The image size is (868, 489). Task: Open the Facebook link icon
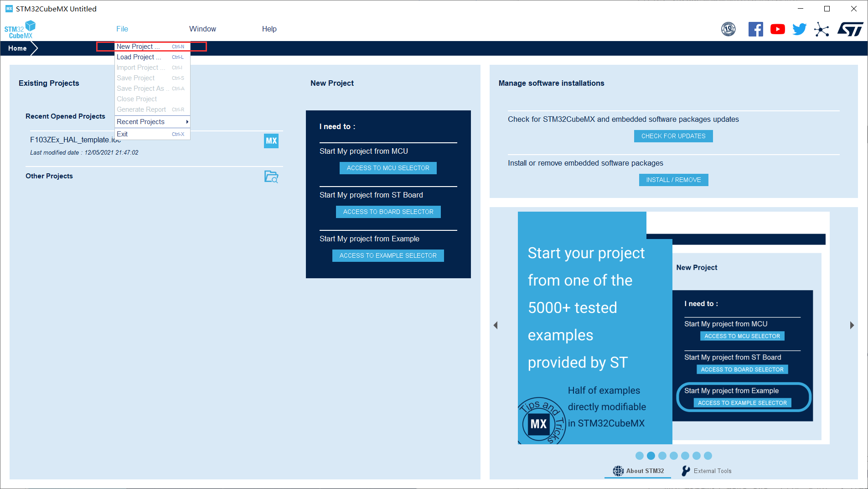(x=755, y=29)
